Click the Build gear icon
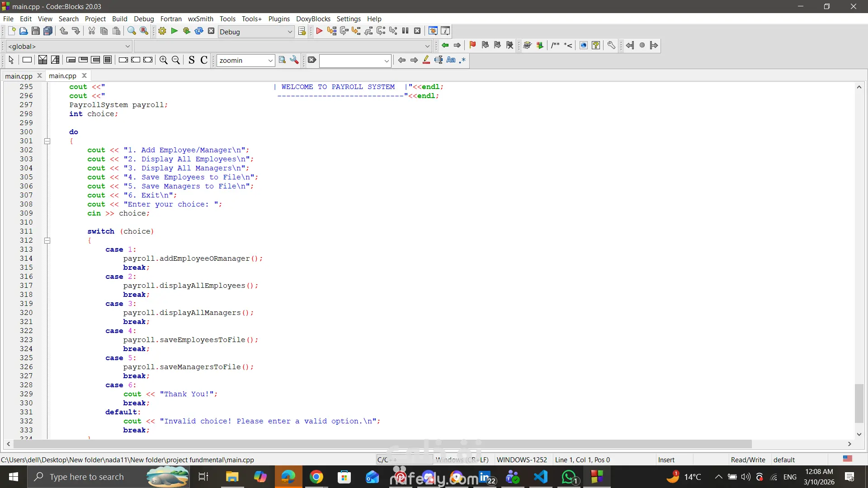Image resolution: width=868 pixels, height=488 pixels. click(162, 31)
